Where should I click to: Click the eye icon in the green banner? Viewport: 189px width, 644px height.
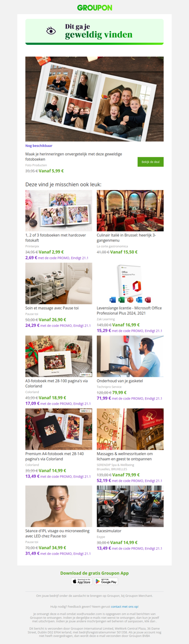51,31
